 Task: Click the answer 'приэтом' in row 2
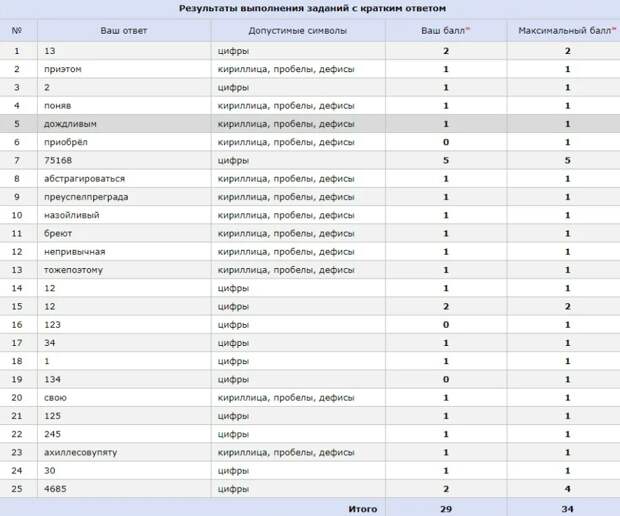click(x=62, y=69)
